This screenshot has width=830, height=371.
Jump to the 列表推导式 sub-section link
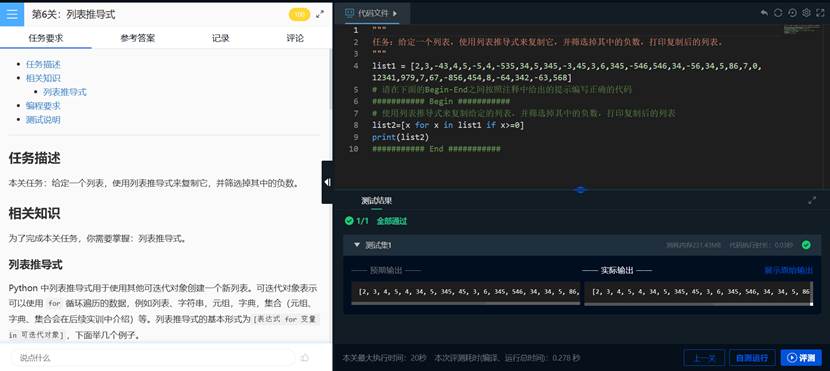pyautogui.click(x=65, y=92)
